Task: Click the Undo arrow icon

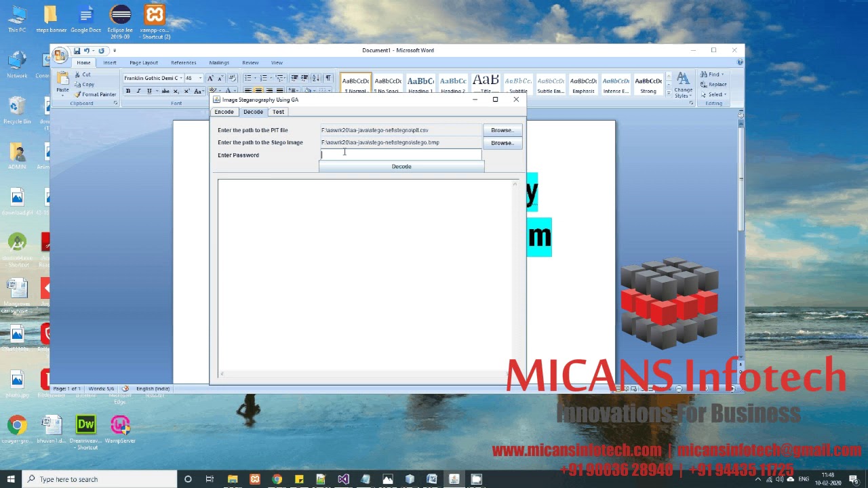Action: coord(87,51)
